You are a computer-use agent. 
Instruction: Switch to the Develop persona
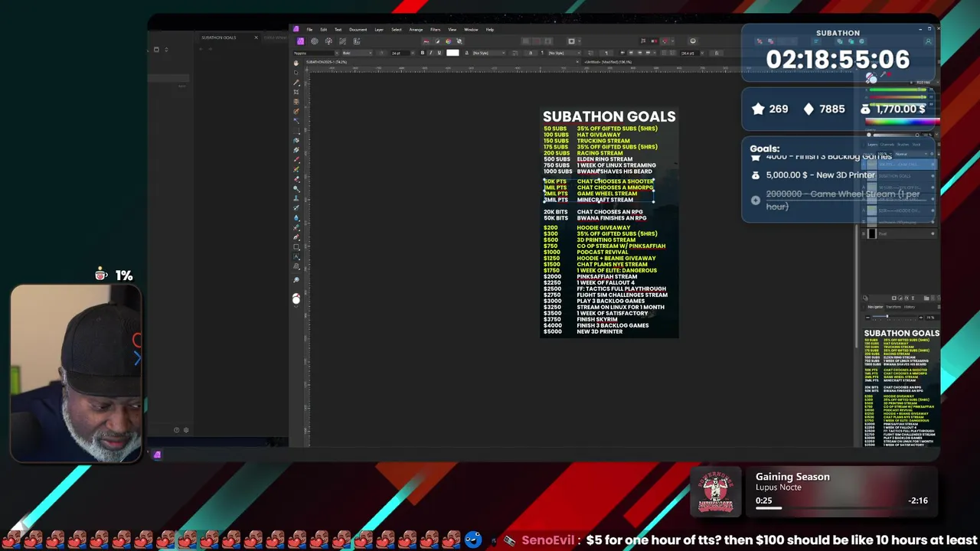tap(328, 41)
